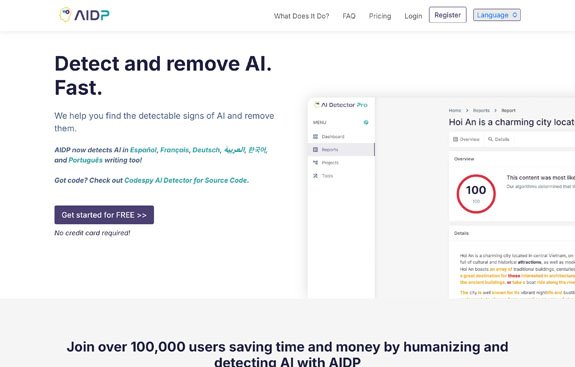Open the Pricing page
The width and height of the screenshot is (575, 367).
[380, 16]
